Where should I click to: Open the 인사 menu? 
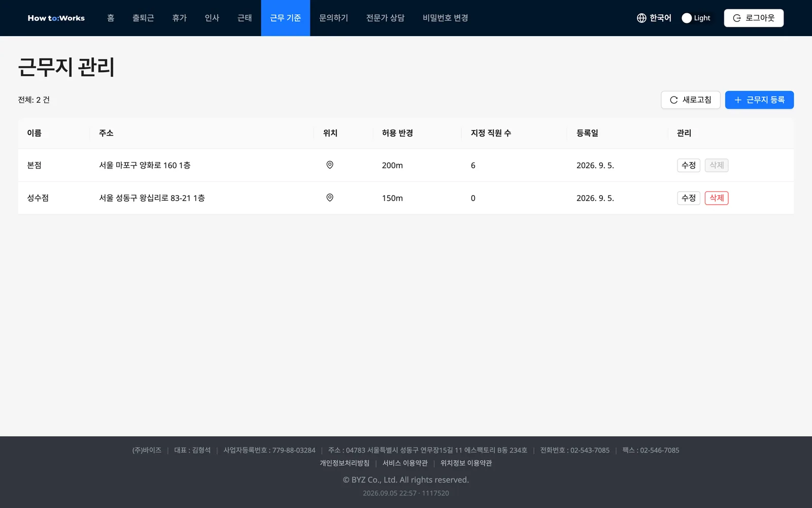212,18
